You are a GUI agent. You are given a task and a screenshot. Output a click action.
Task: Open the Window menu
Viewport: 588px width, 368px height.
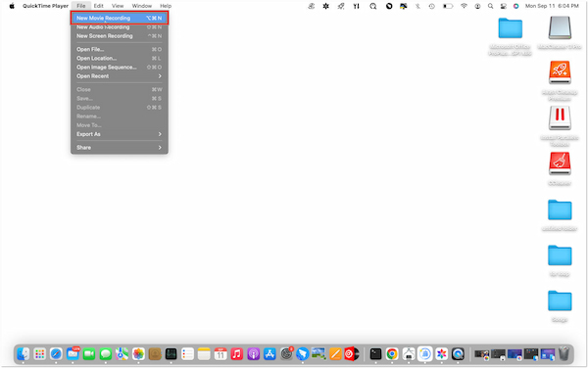point(142,6)
